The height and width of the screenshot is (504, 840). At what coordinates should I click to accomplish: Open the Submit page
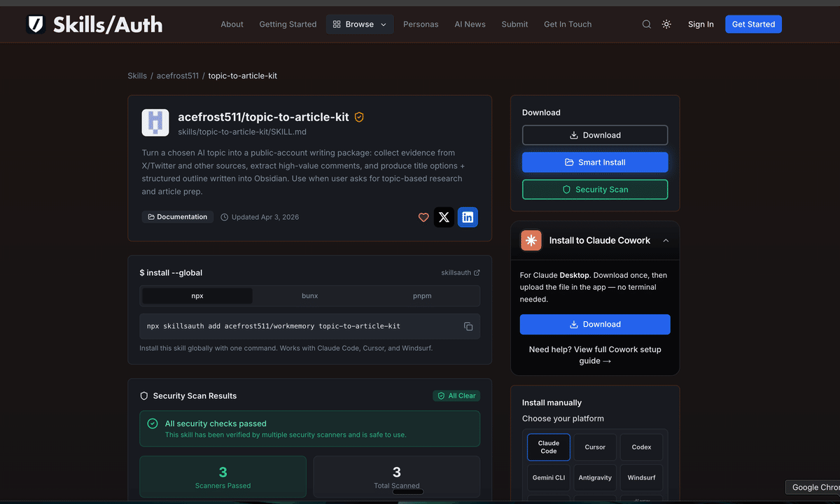tap(514, 24)
